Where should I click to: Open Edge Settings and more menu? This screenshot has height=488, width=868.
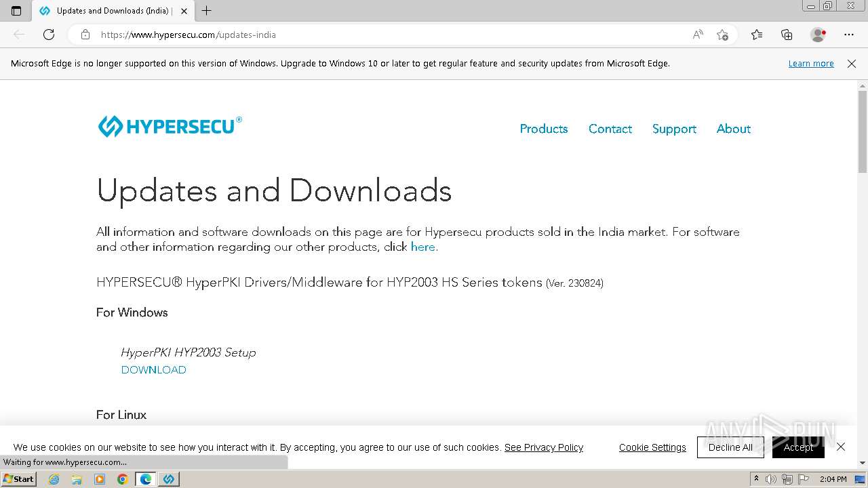pos(849,35)
